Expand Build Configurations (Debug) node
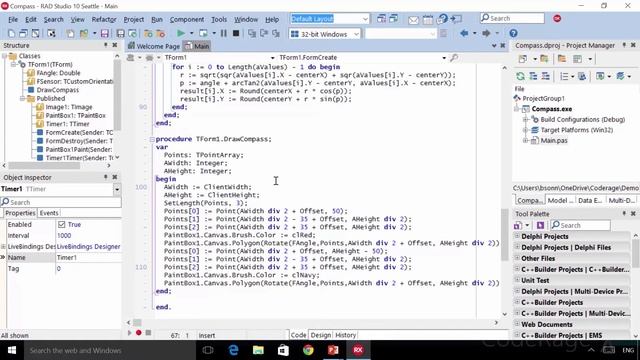The width and height of the screenshot is (640, 360). coord(526,120)
